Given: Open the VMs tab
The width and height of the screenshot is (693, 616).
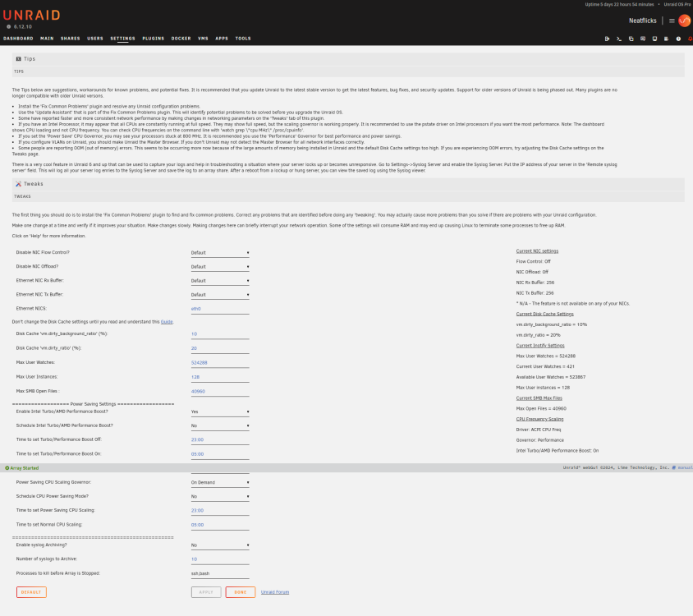Looking at the screenshot, I should (x=203, y=39).
